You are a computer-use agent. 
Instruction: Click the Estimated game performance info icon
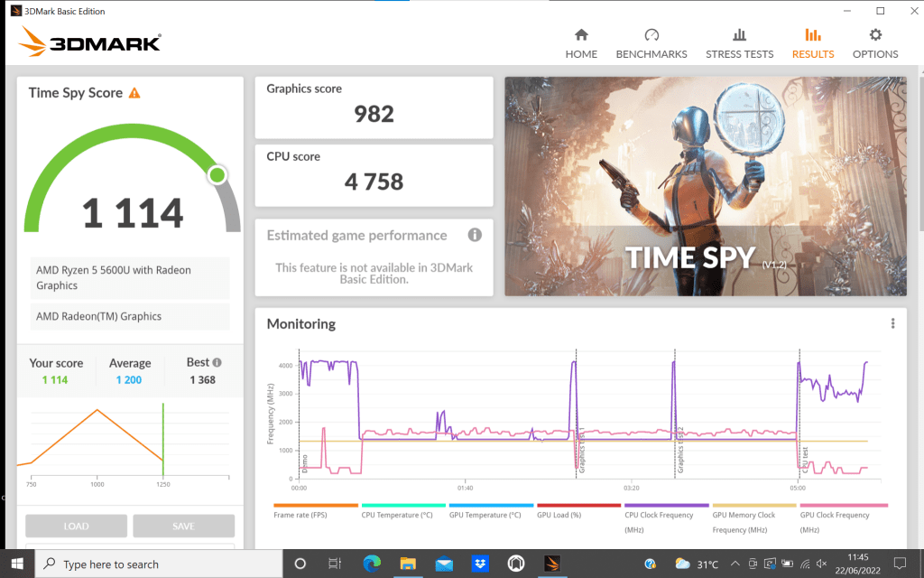click(x=475, y=235)
